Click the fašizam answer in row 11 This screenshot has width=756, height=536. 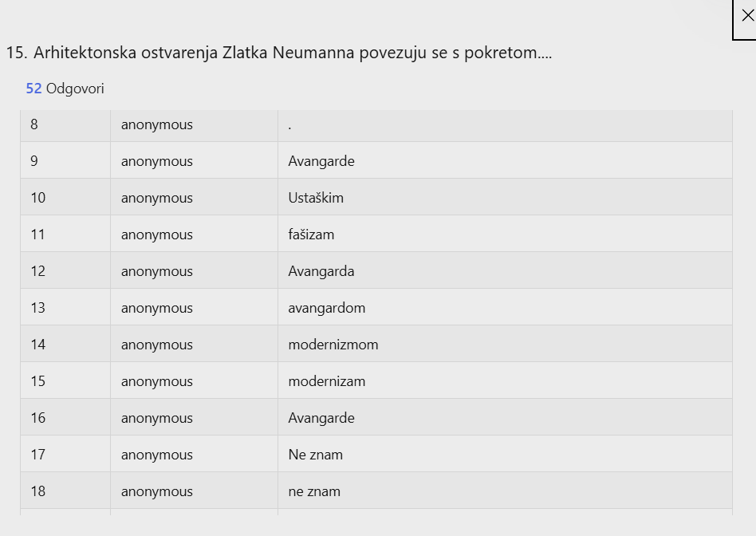[x=311, y=235]
